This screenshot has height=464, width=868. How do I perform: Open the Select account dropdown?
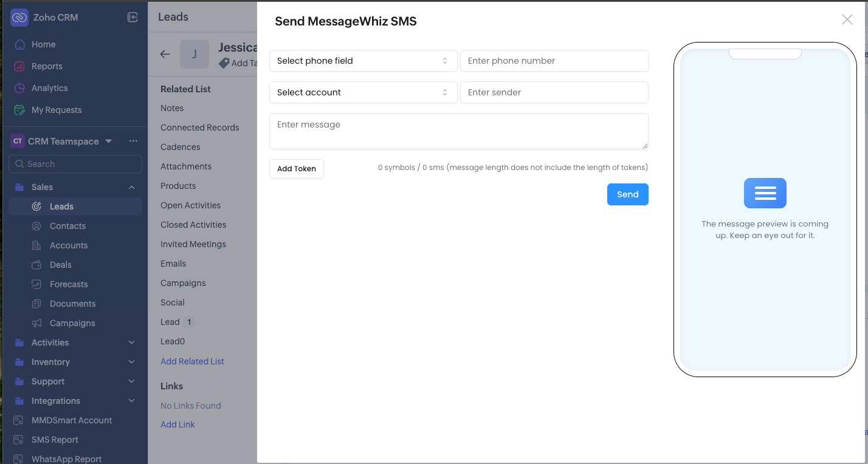363,92
